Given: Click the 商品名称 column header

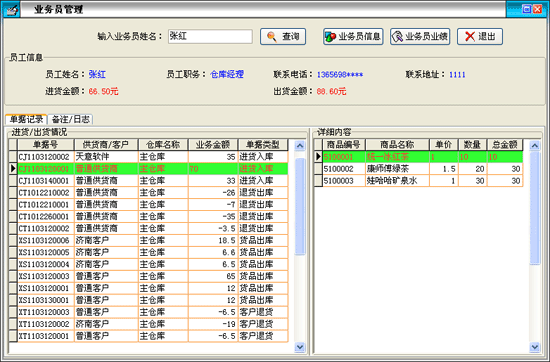Looking at the screenshot, I should pyautogui.click(x=397, y=145).
